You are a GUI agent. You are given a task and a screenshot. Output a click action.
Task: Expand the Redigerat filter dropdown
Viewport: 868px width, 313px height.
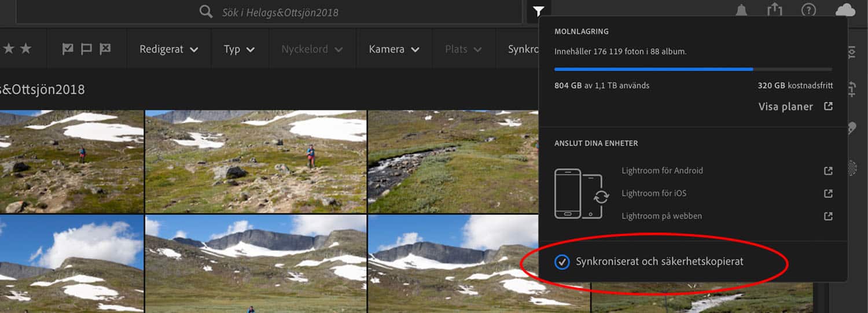[x=168, y=49]
